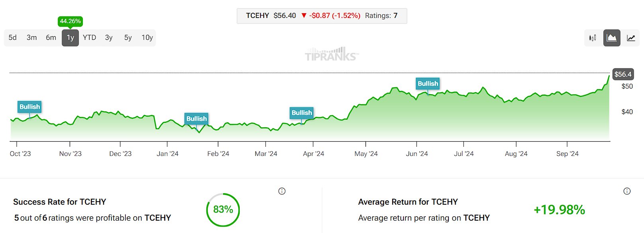Click the green 44.26% gain badge
The width and height of the screenshot is (644, 241).
click(70, 21)
